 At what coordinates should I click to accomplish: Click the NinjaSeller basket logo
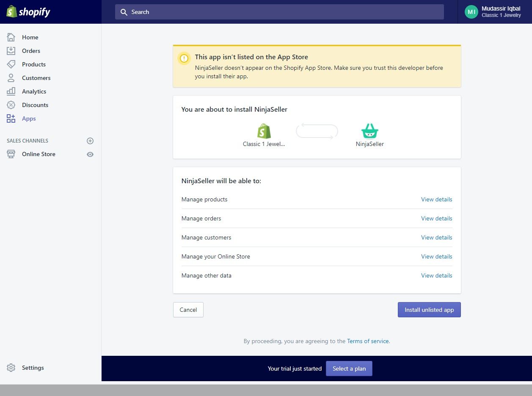pyautogui.click(x=370, y=131)
